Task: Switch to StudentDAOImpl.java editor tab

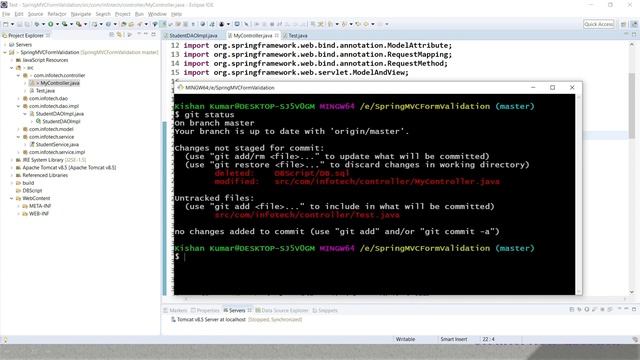Action: tap(193, 36)
